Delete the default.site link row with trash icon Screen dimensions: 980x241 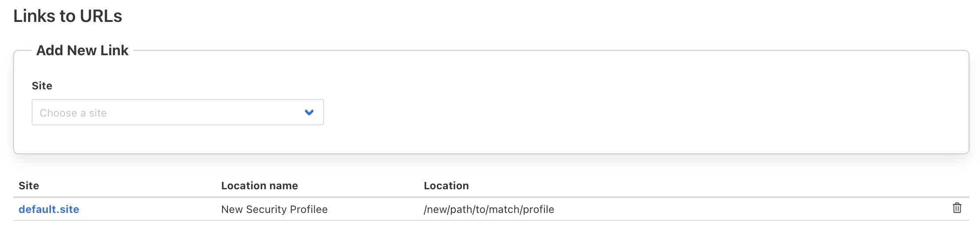[957, 208]
